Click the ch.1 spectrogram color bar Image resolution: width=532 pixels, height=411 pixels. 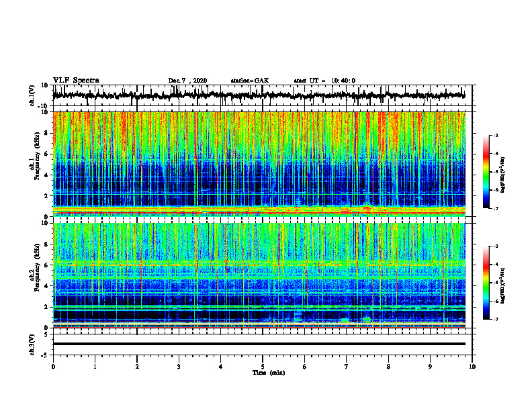(486, 172)
